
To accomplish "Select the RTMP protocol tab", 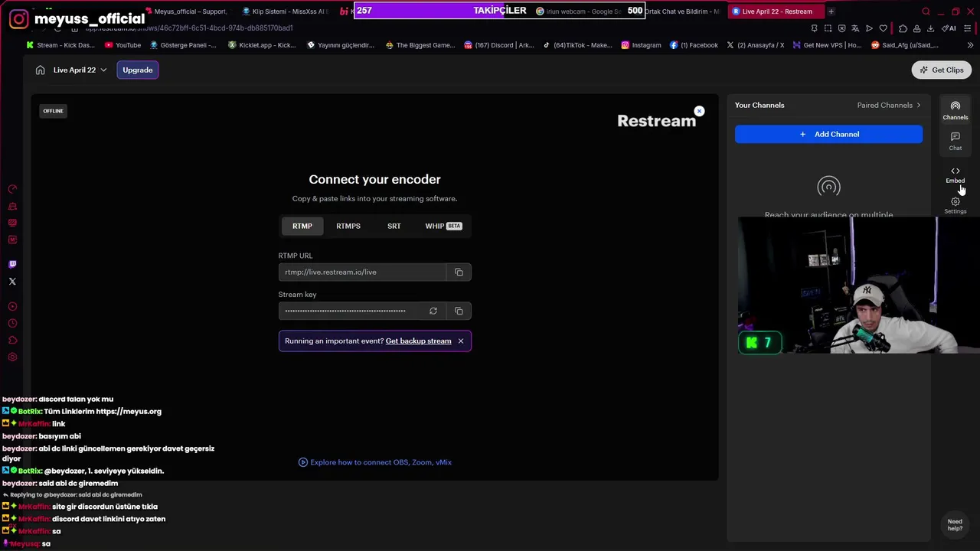I will [302, 226].
